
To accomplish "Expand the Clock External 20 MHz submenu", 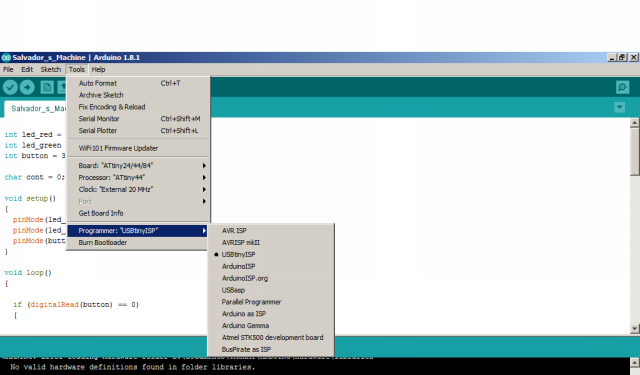I will pos(138,189).
